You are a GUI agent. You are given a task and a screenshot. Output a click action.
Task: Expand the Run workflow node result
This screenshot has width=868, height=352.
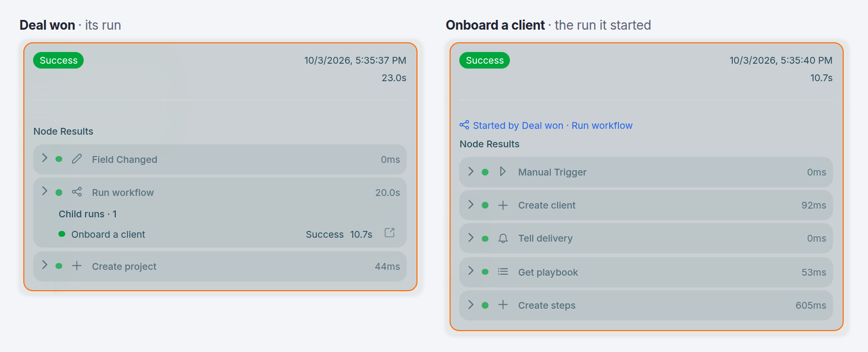coord(45,191)
